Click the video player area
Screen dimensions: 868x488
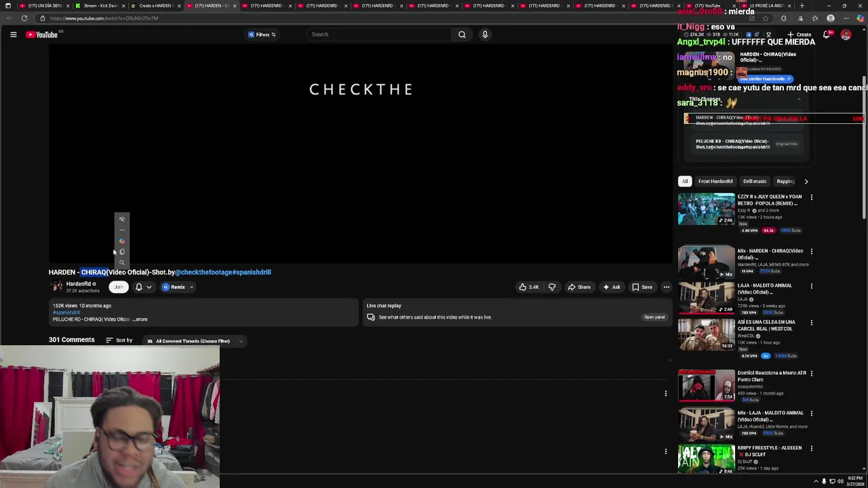coord(361,155)
